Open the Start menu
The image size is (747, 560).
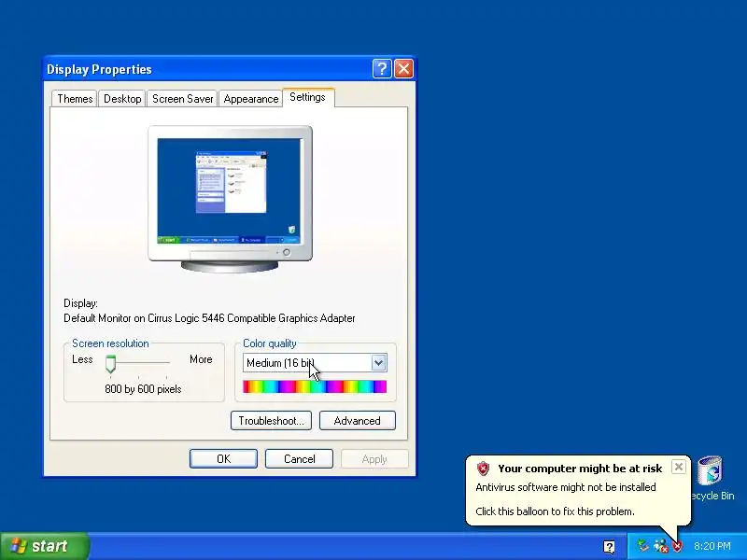tap(44, 546)
